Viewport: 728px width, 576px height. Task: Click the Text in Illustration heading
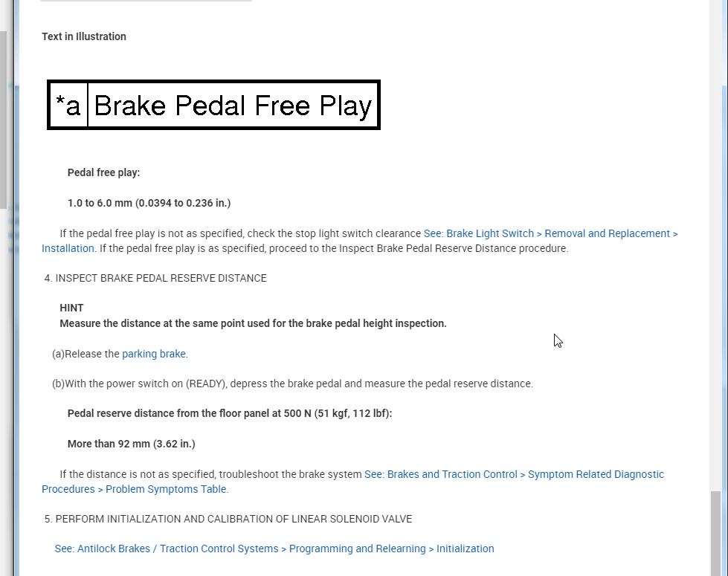84,36
